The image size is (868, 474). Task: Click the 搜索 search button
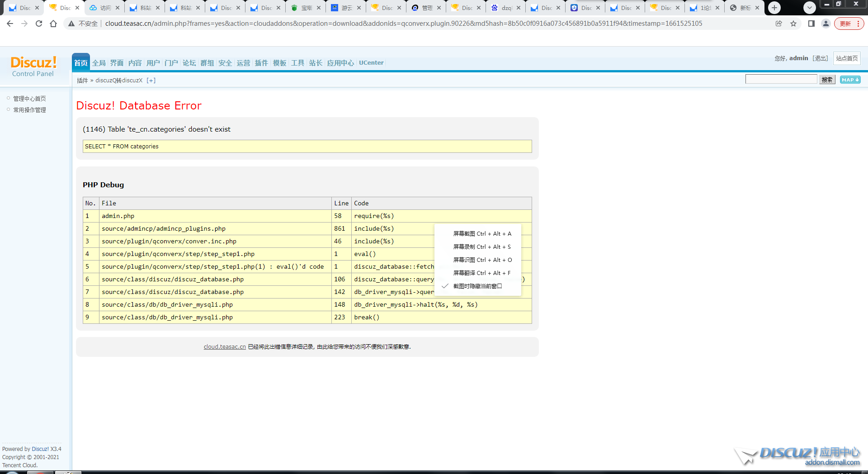click(x=827, y=80)
